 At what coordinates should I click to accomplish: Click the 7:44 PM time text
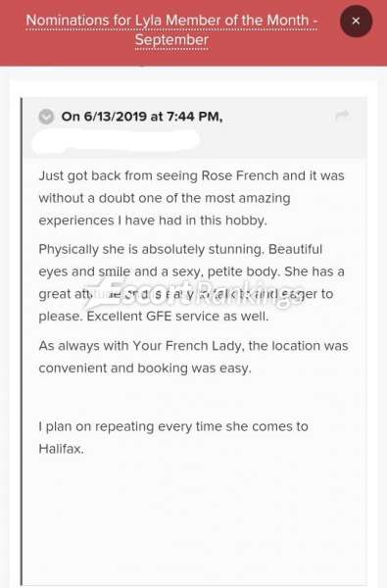(195, 117)
